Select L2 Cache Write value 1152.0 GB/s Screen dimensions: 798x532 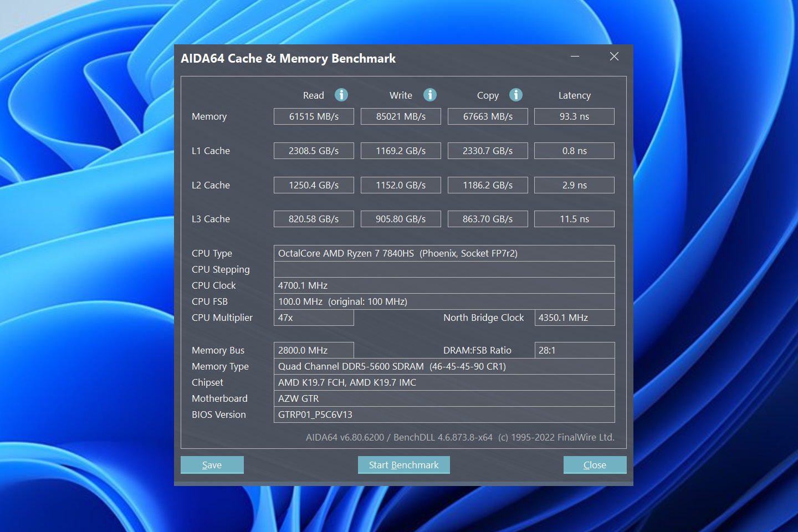click(x=401, y=185)
